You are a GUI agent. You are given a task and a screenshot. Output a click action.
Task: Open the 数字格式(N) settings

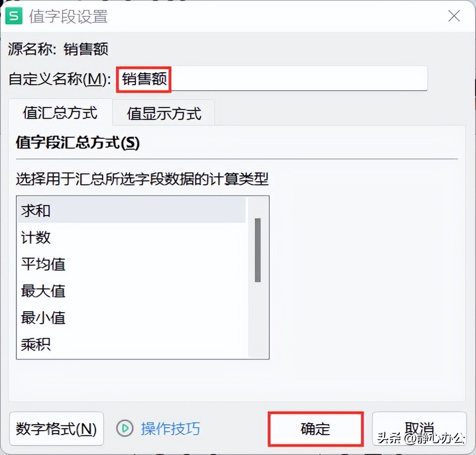[56, 429]
